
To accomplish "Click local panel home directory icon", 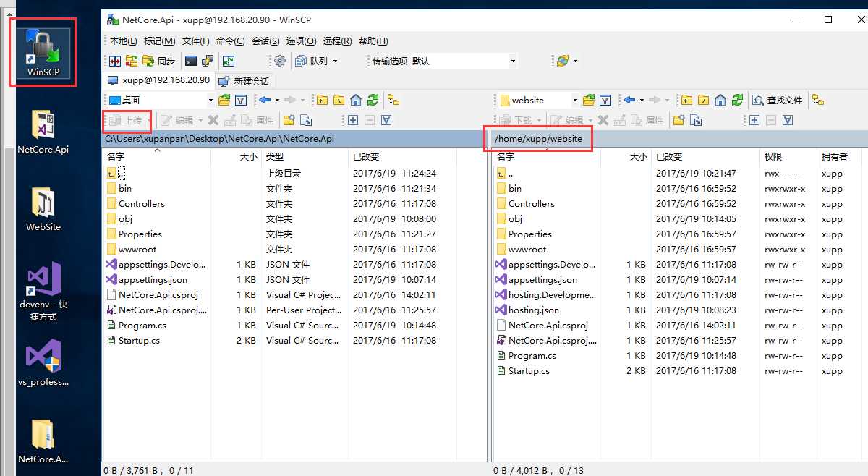I will 355,100.
